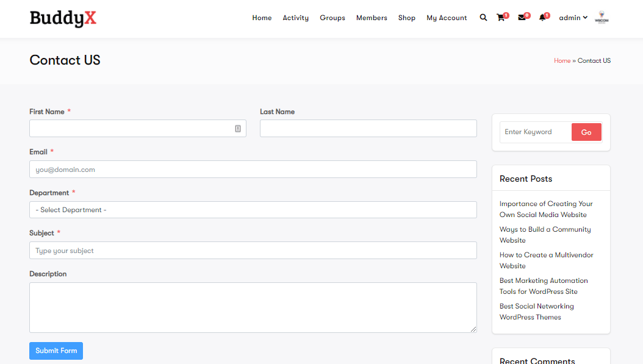Image resolution: width=643 pixels, height=364 pixels.
Task: Go to the Shop page
Action: coord(406,18)
